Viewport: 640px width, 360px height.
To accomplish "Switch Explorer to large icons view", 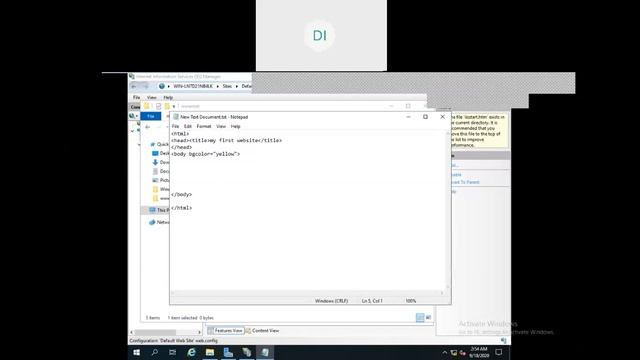I will coord(428,317).
